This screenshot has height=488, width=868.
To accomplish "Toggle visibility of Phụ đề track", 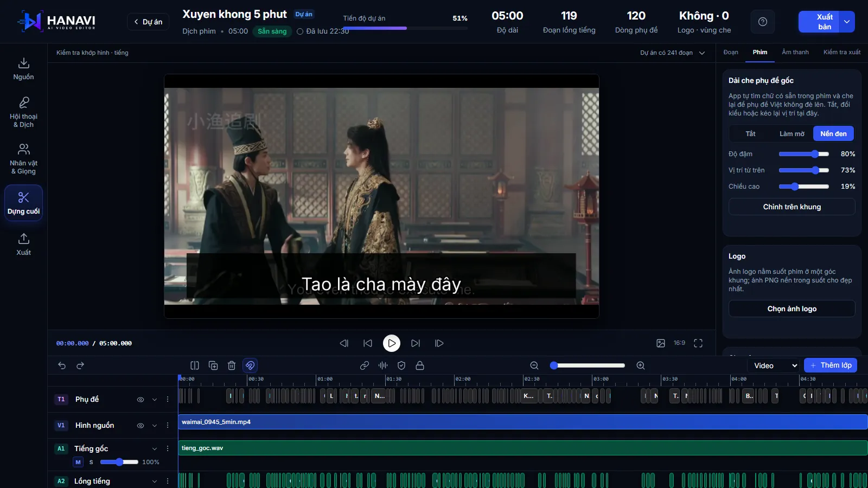I will (141, 400).
